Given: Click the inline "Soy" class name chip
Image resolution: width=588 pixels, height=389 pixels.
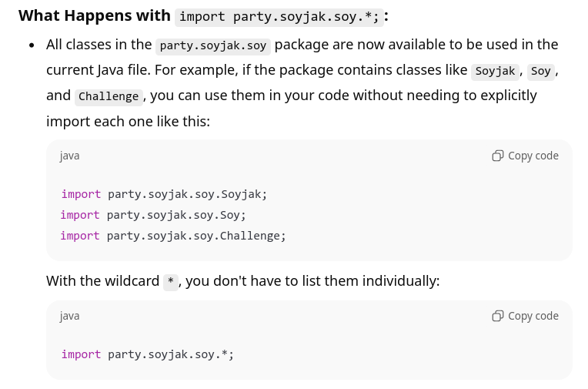Looking at the screenshot, I should tap(541, 71).
